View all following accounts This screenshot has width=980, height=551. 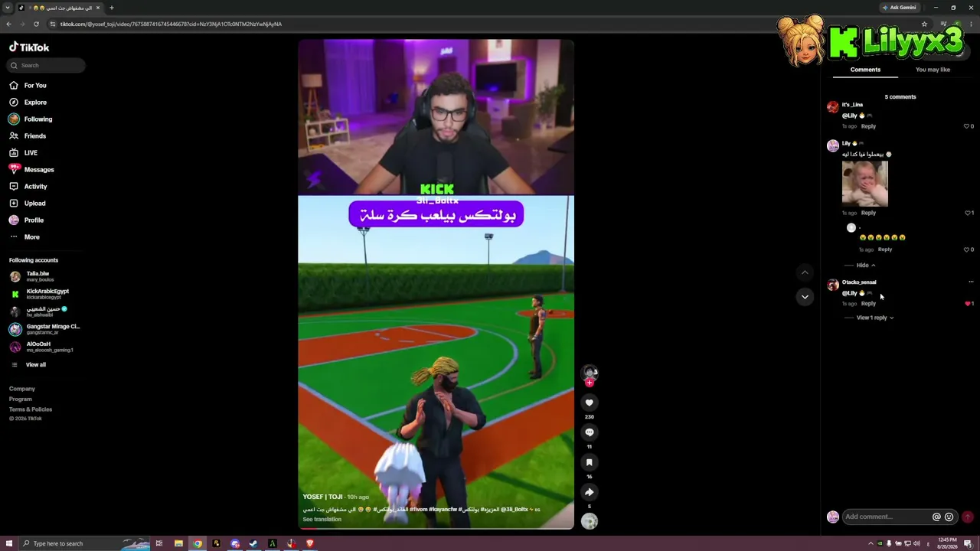coord(28,365)
